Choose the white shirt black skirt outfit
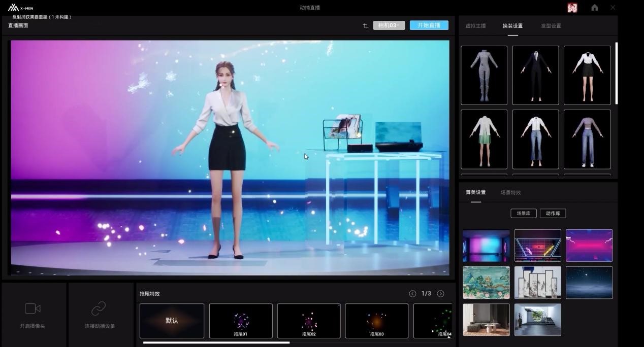 point(587,75)
